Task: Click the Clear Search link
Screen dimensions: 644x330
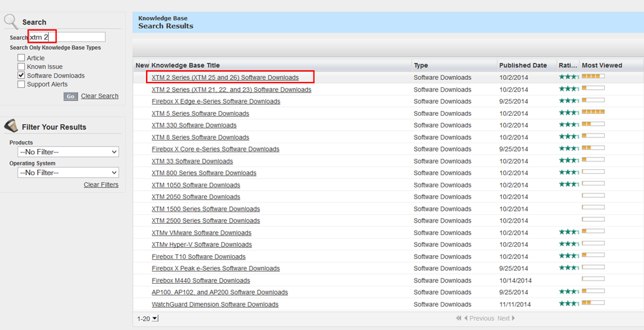Action: pyautogui.click(x=100, y=96)
